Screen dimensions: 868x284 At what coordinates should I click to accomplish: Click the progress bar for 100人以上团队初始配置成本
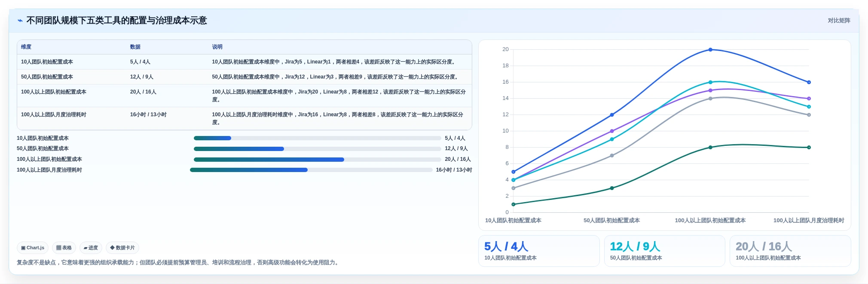317,160
